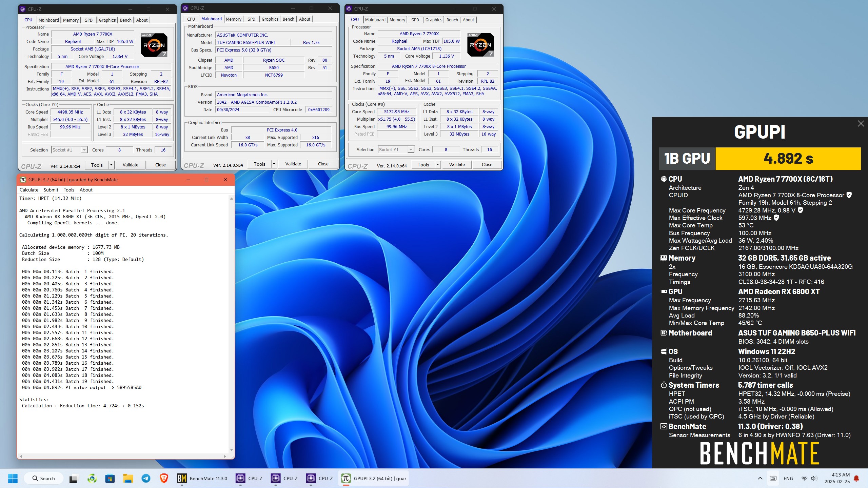Open Telegram from the taskbar
The width and height of the screenshot is (868, 488).
click(x=146, y=479)
